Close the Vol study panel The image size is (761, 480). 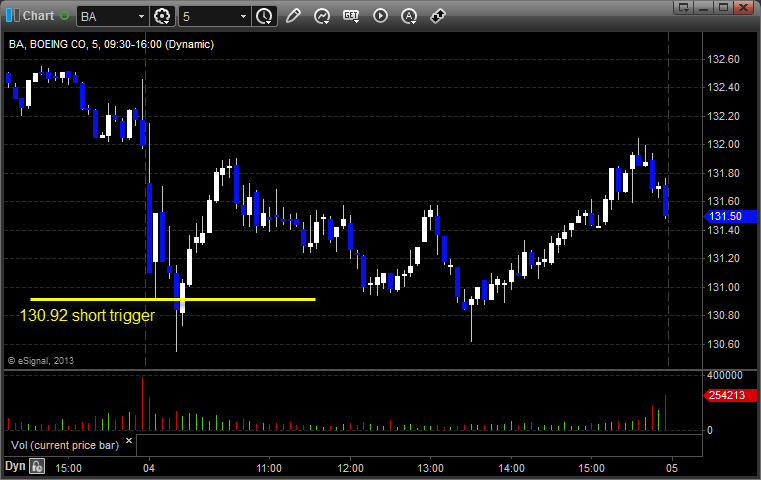pos(129,441)
